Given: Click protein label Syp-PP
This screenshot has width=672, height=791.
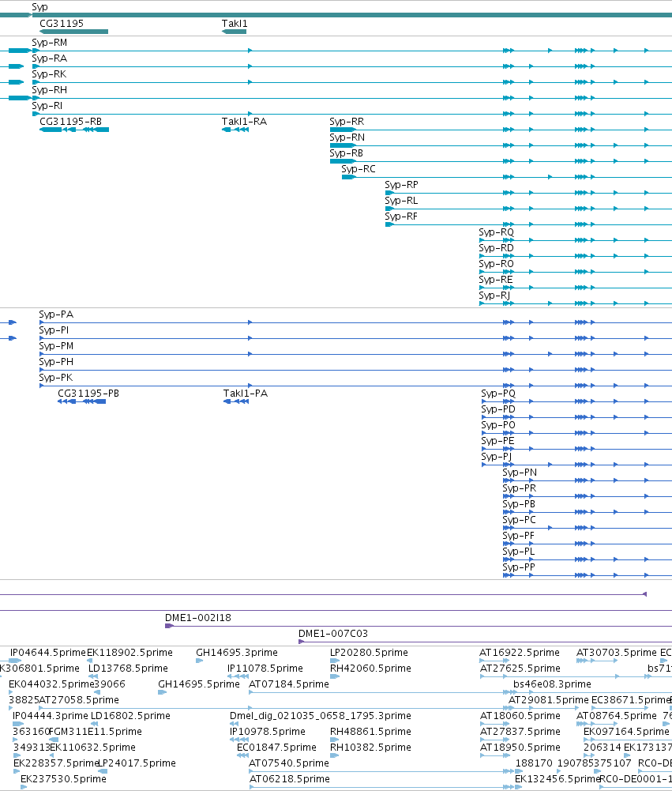Looking at the screenshot, I should point(519,567).
